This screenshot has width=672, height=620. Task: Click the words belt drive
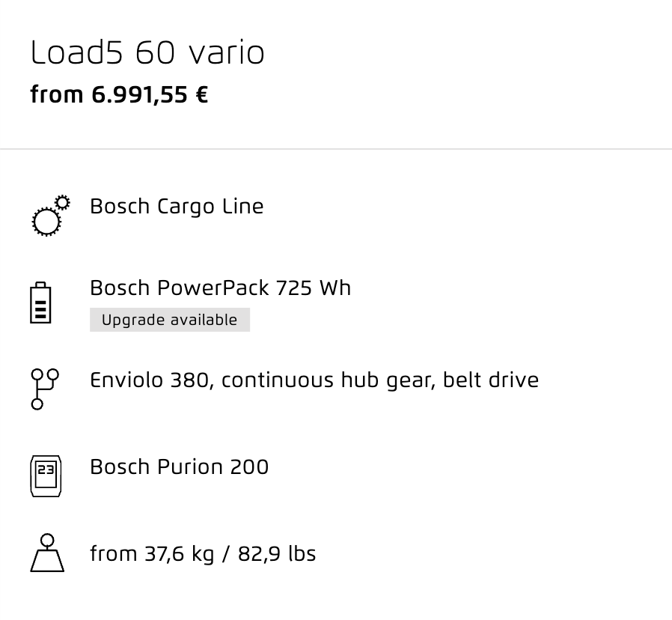(x=491, y=380)
